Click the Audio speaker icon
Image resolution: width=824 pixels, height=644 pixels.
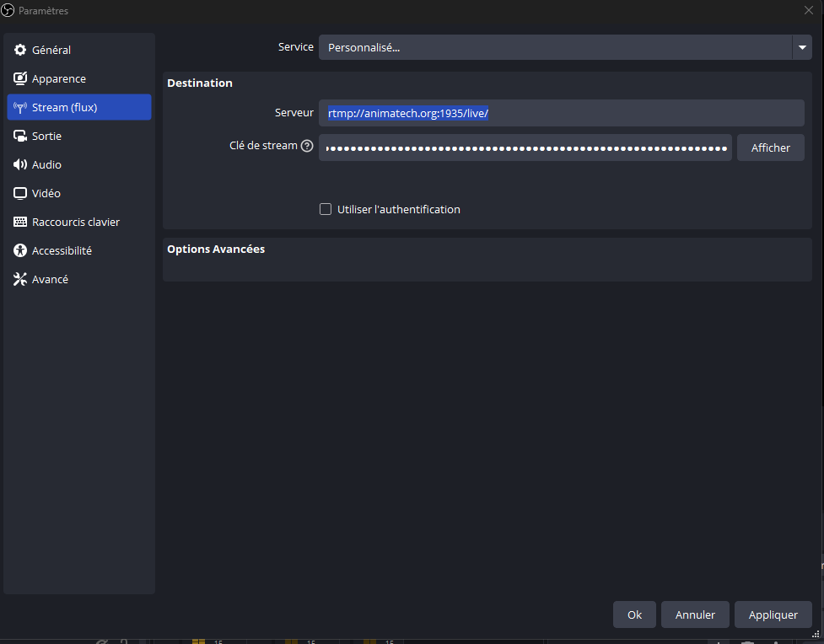pyautogui.click(x=20, y=165)
